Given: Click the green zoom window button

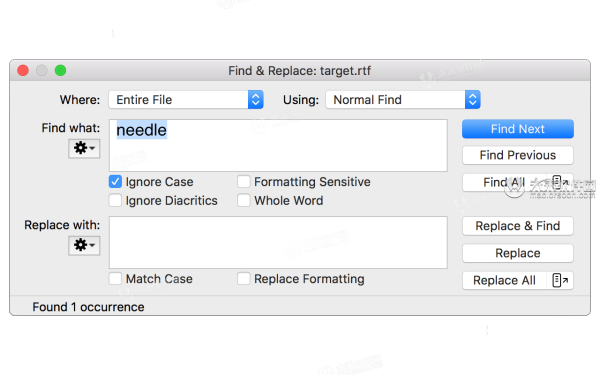Looking at the screenshot, I should tap(60, 70).
